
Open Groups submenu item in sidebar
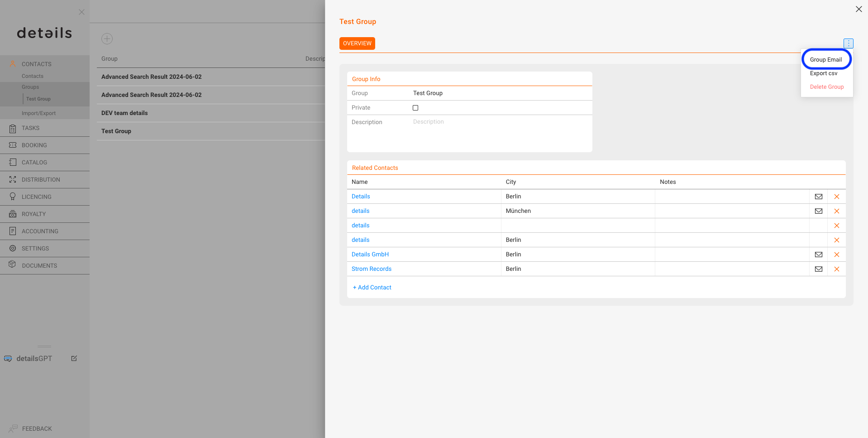[x=30, y=87]
